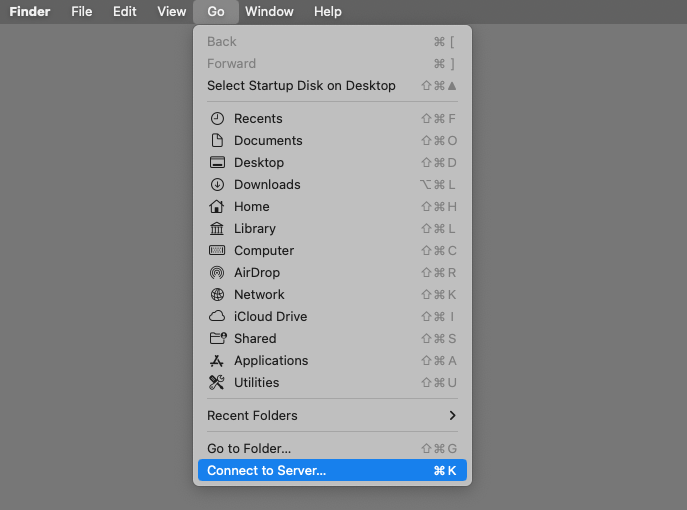Click the AirDrop text label
Image resolution: width=687 pixels, height=510 pixels.
257,273
